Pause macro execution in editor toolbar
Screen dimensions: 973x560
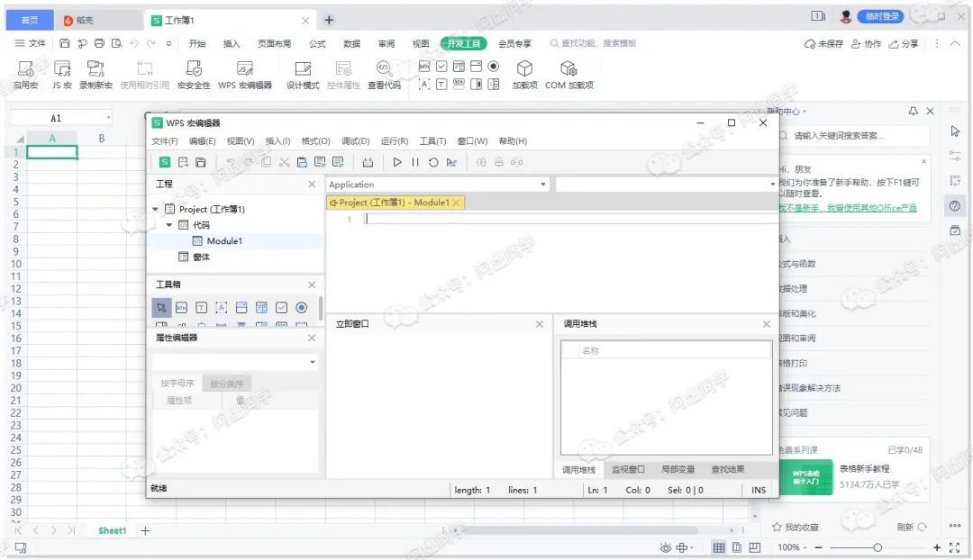tap(415, 162)
